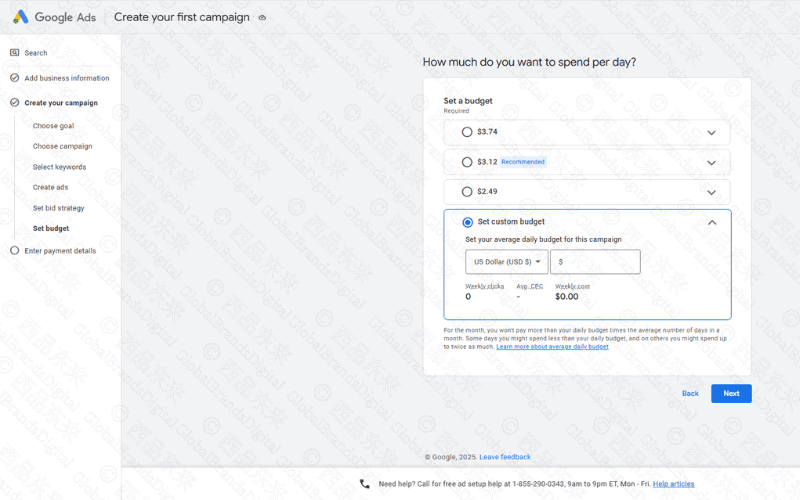Viewport: 800px width, 500px height.
Task: Open Learn more about average daily budget
Action: click(x=552, y=346)
